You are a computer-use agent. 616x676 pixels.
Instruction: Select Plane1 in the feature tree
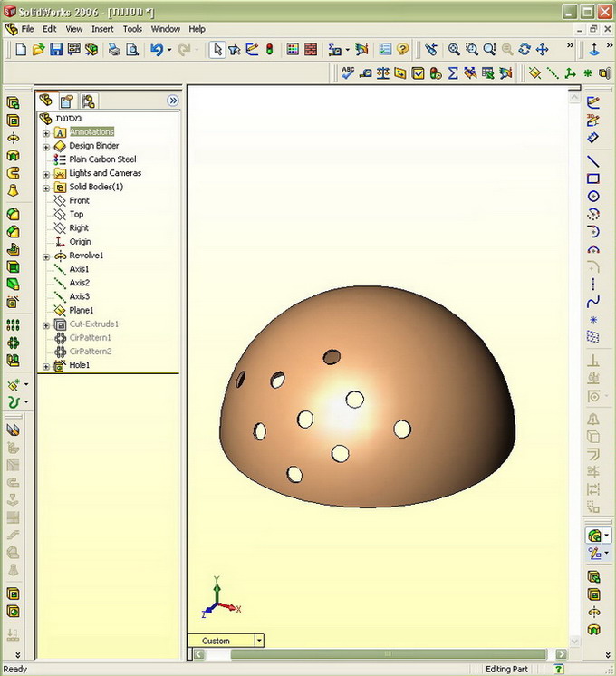[81, 311]
